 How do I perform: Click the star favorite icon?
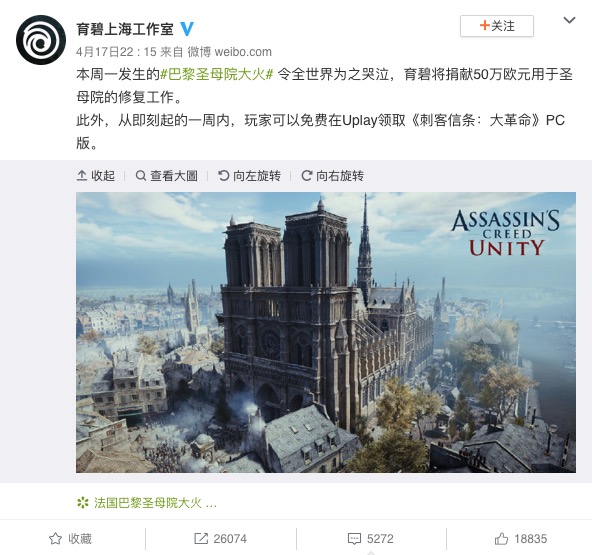tap(56, 538)
